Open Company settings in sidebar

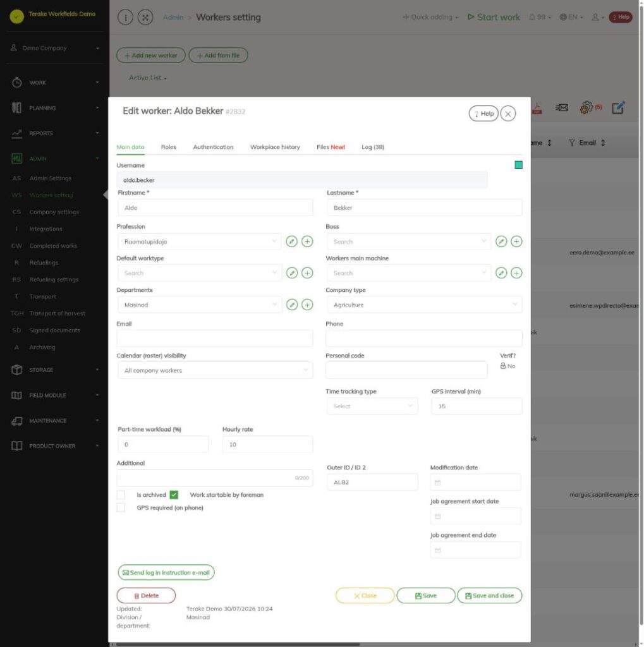(54, 212)
